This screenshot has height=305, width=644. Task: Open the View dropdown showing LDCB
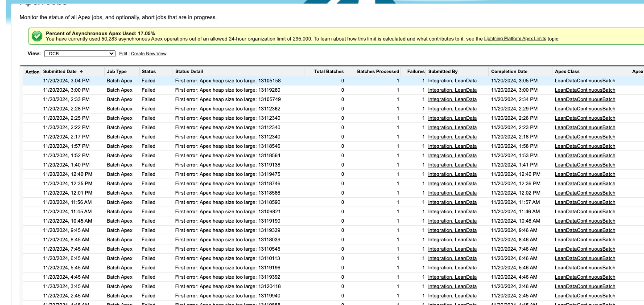click(x=80, y=53)
